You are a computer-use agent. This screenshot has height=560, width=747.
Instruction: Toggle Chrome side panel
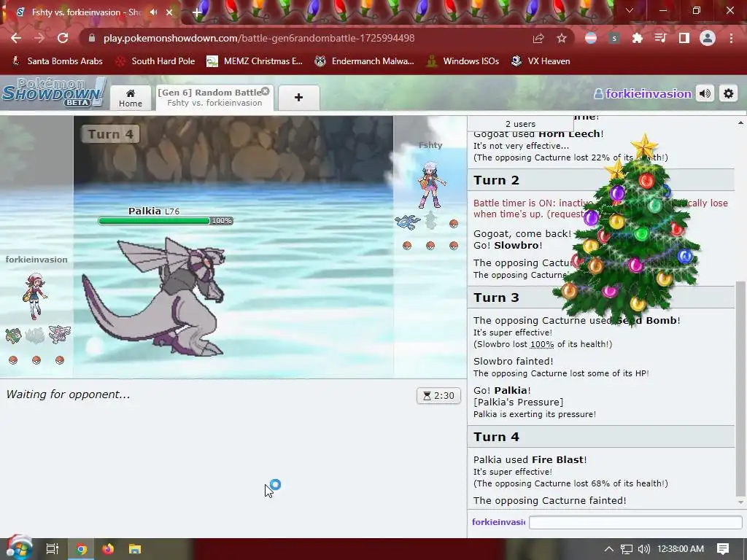point(684,38)
